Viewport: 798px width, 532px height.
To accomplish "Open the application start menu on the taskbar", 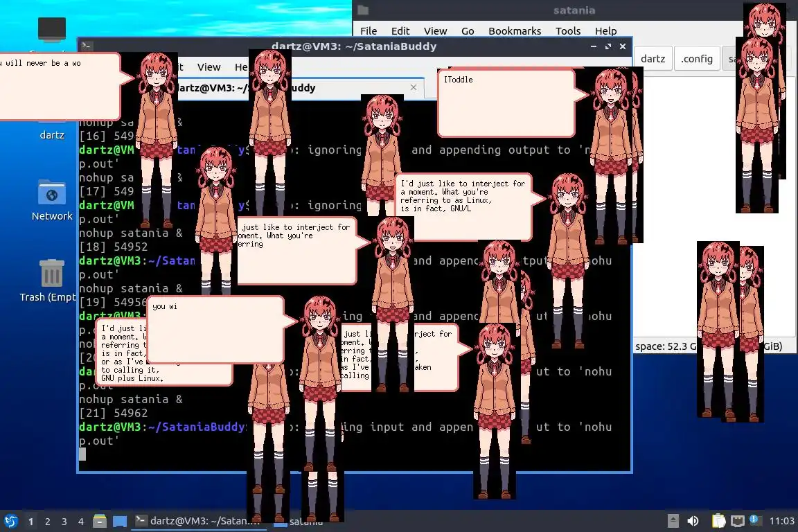I will coord(10,521).
